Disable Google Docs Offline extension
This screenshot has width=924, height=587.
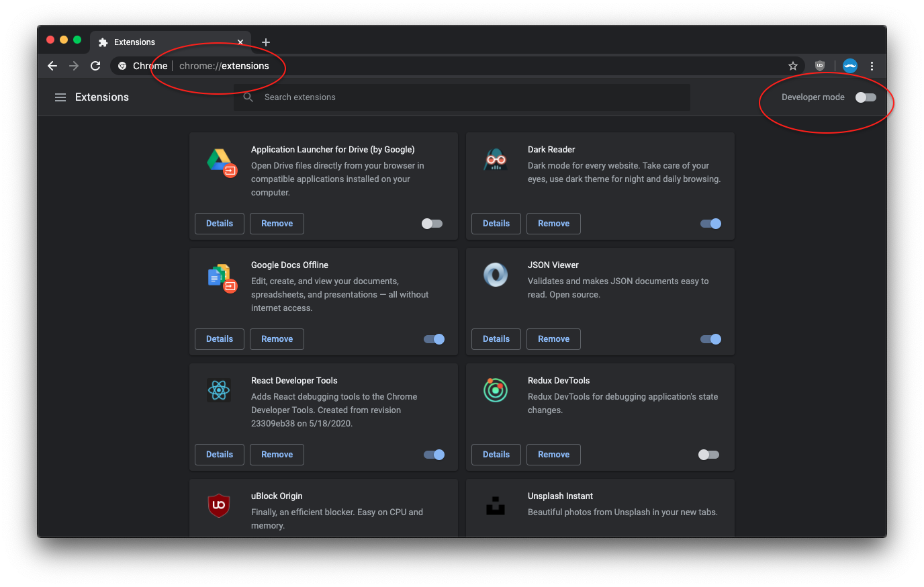point(434,339)
